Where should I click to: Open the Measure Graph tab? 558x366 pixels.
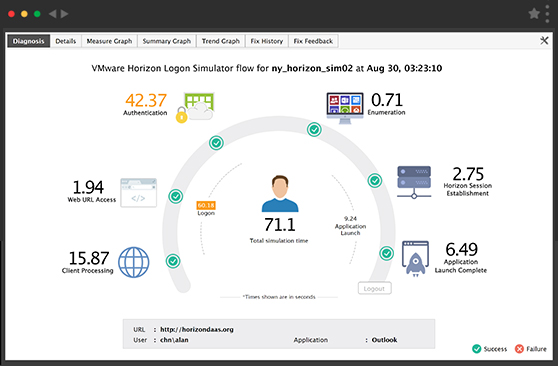coord(109,41)
